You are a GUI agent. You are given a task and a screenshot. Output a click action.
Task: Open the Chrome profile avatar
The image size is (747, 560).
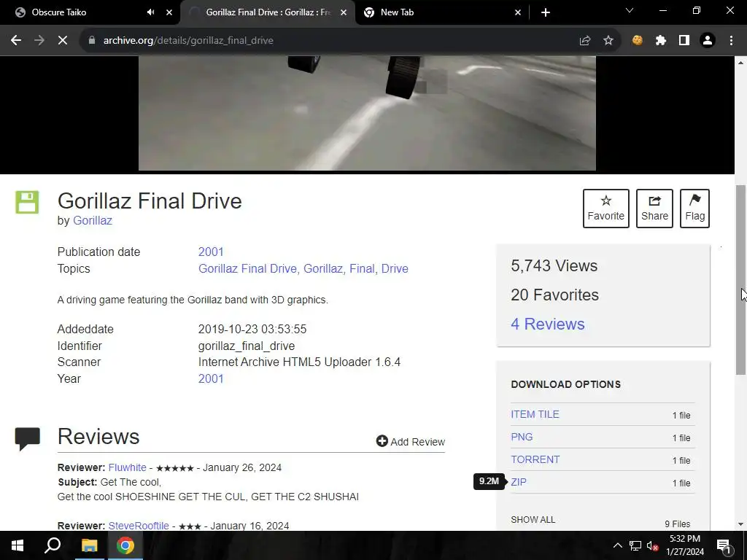click(708, 41)
